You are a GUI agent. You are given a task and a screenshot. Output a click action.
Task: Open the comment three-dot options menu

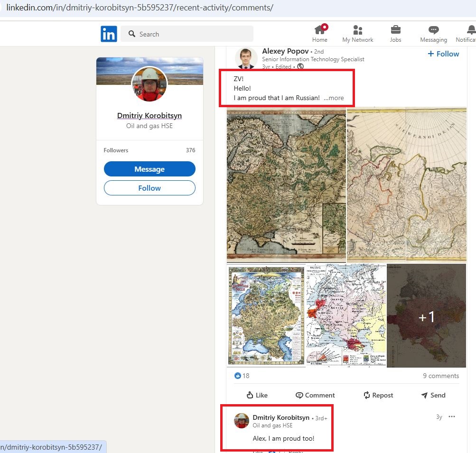[452, 416]
